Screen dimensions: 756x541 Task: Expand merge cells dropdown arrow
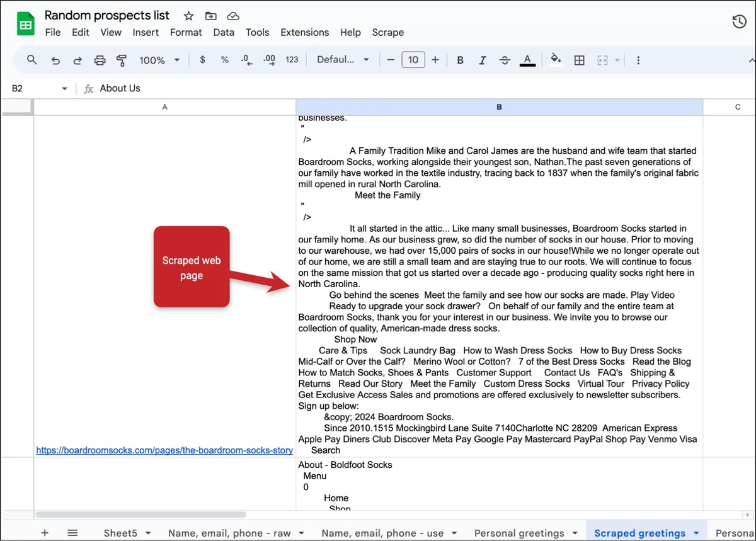[x=617, y=60]
